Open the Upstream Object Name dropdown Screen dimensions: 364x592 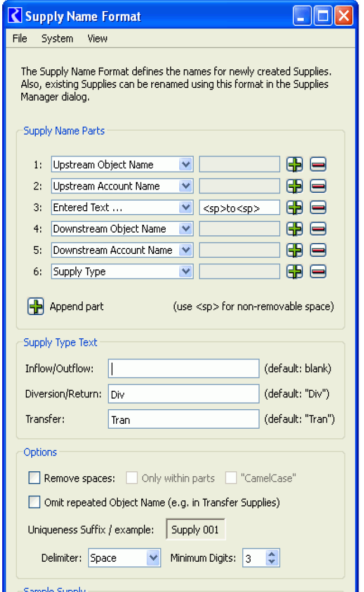tap(186, 164)
